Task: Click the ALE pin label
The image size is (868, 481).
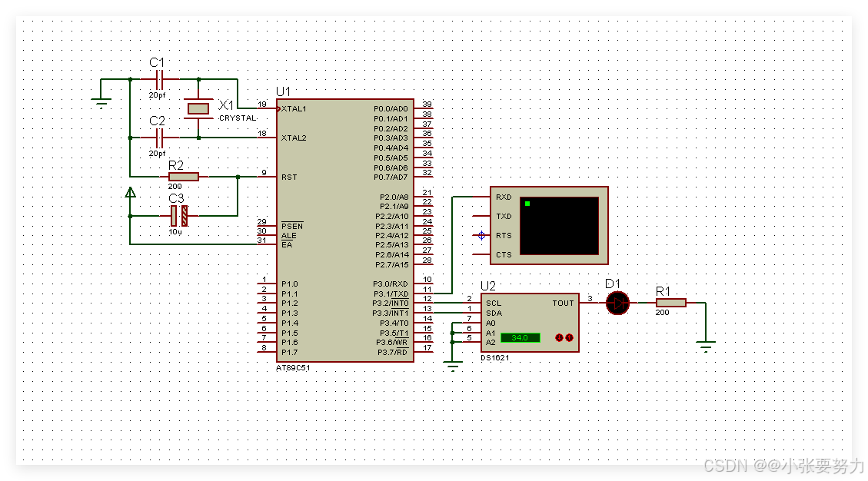Action: 288,235
